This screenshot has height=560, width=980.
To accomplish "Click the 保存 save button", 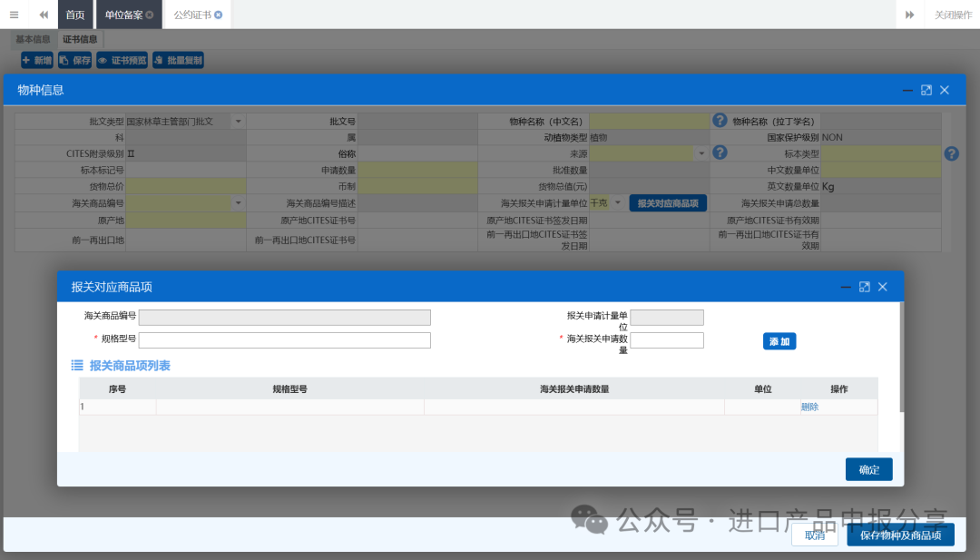I will pyautogui.click(x=74, y=59).
